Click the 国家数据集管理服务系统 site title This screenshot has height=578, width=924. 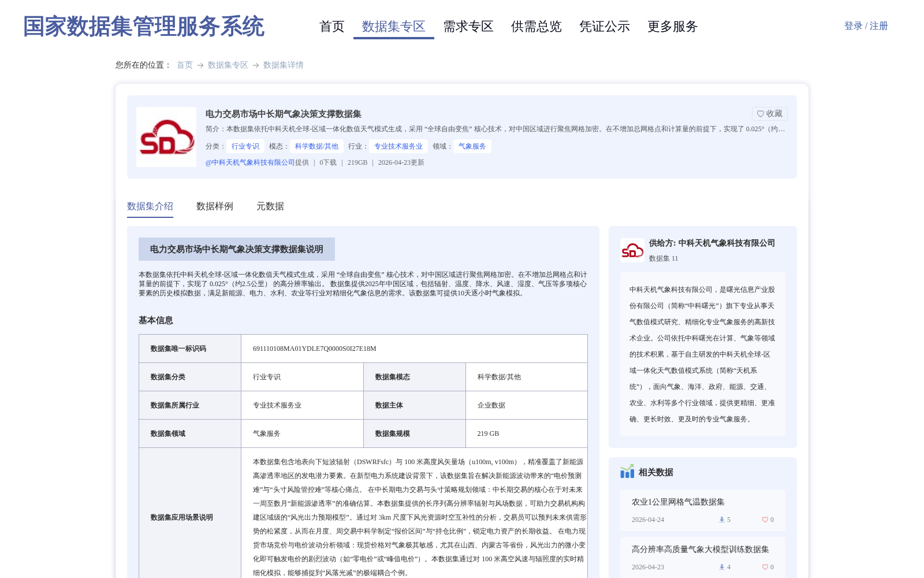[x=144, y=27]
